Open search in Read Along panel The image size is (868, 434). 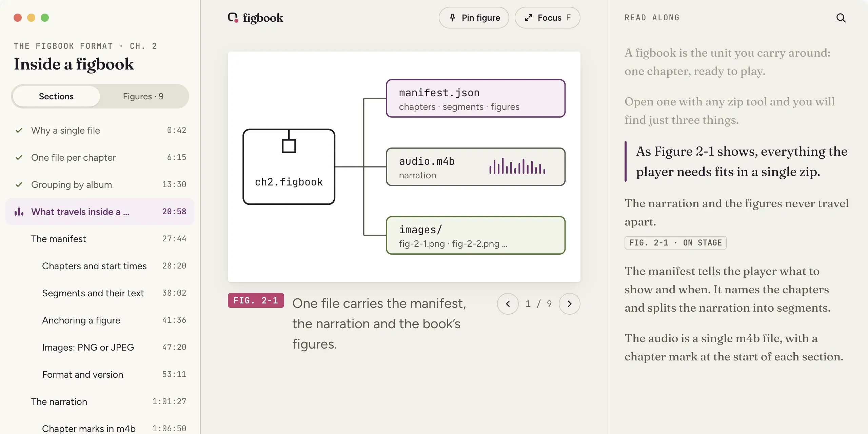tap(841, 18)
